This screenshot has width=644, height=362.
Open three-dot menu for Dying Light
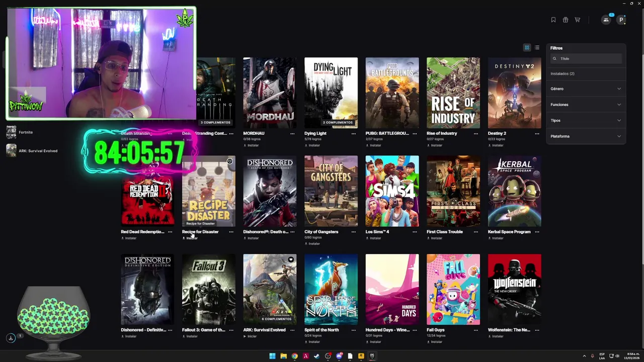[354, 134]
